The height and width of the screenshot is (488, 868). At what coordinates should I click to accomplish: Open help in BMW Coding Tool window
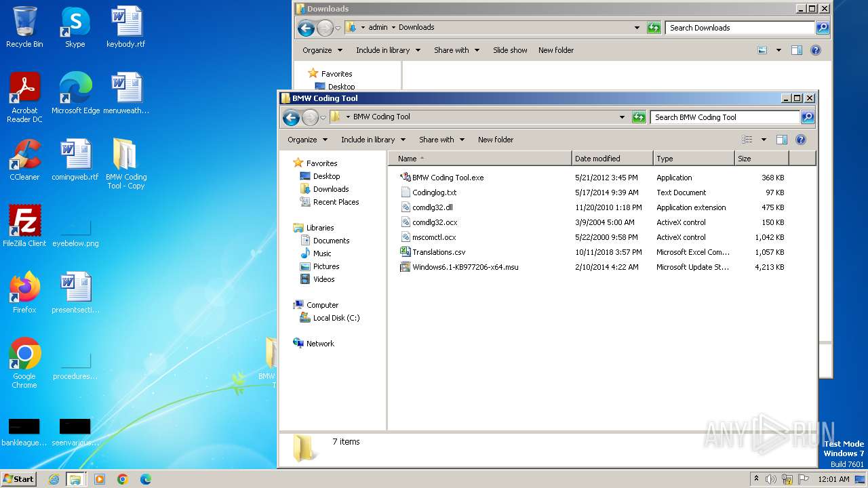click(x=801, y=140)
